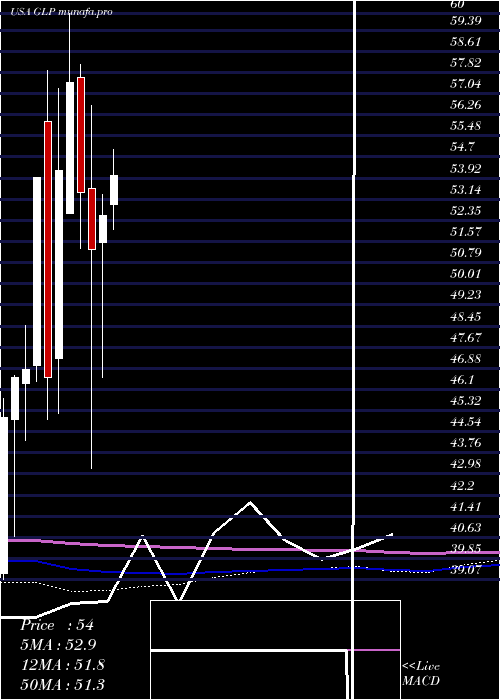
Task: Click the 57.82 price axis label
Action: (466, 63)
